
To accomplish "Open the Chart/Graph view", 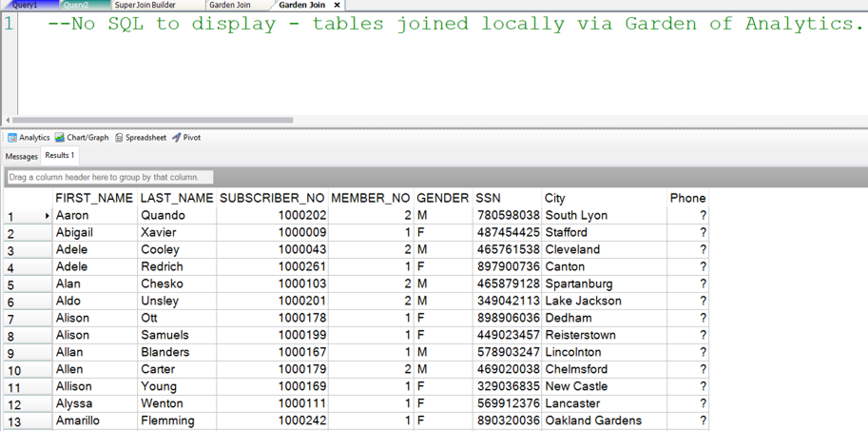I will click(82, 138).
